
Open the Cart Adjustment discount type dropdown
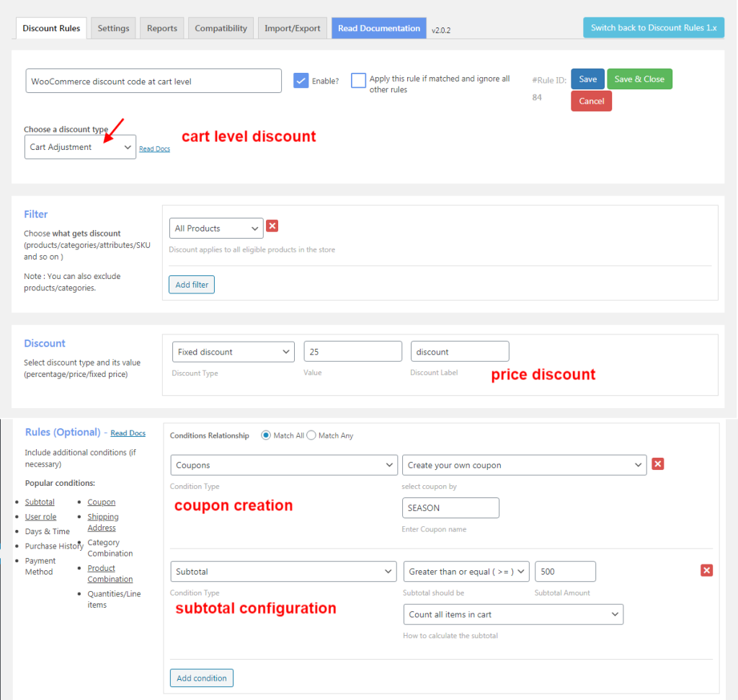pos(80,147)
